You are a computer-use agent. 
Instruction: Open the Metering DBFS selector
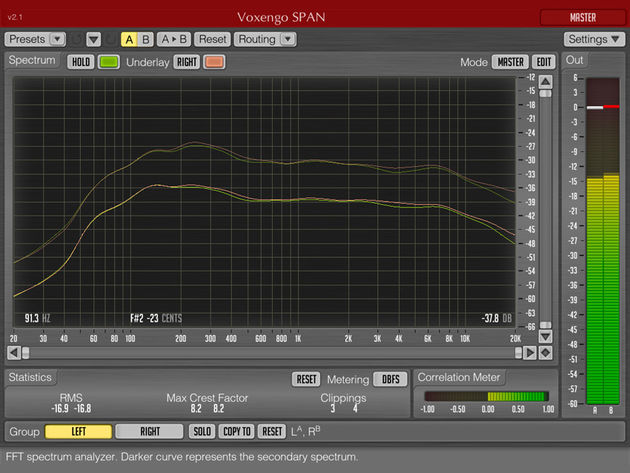(x=390, y=379)
